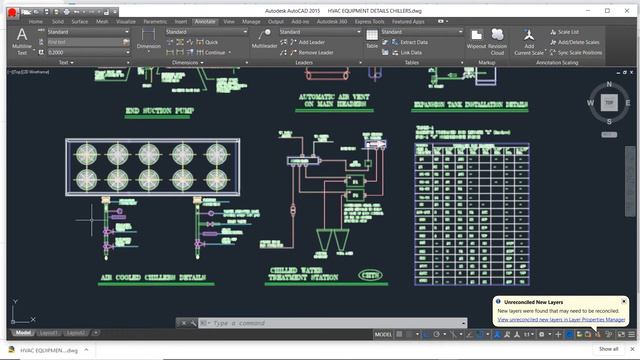Viewport: 640px width, 360px height.
Task: Close the downloads bar
Action: [x=632, y=349]
